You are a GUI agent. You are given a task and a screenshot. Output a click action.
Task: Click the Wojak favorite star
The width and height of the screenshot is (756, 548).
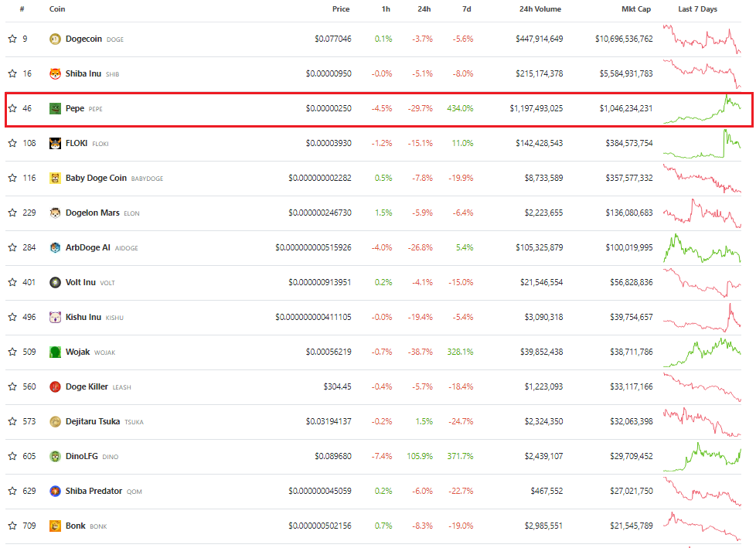(x=12, y=352)
